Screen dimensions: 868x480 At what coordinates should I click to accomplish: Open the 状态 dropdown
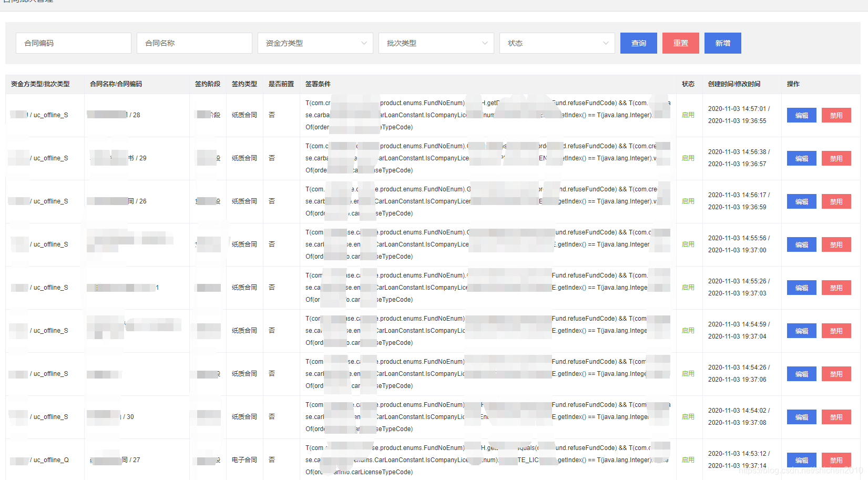point(557,43)
